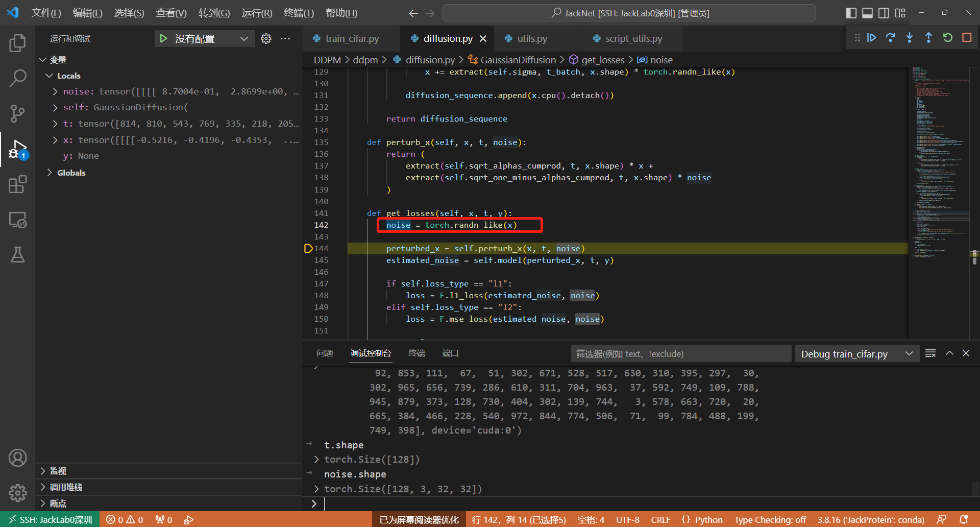Viewport: 980px width, 527px height.
Task: Open the 运行(R) menu
Action: pos(257,13)
